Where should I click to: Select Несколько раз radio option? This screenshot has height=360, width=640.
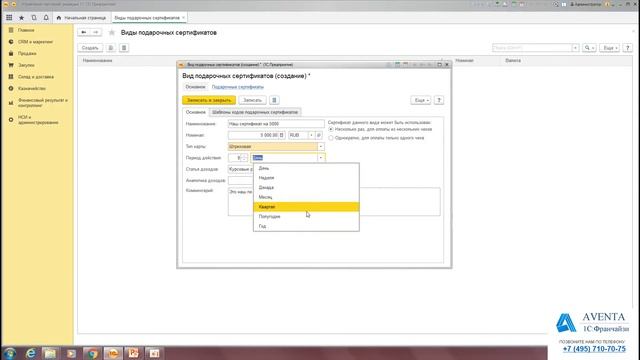tap(331, 129)
